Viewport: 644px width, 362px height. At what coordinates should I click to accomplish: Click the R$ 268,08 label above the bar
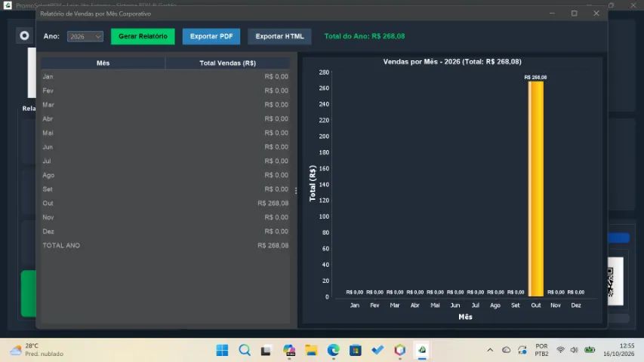click(x=535, y=77)
